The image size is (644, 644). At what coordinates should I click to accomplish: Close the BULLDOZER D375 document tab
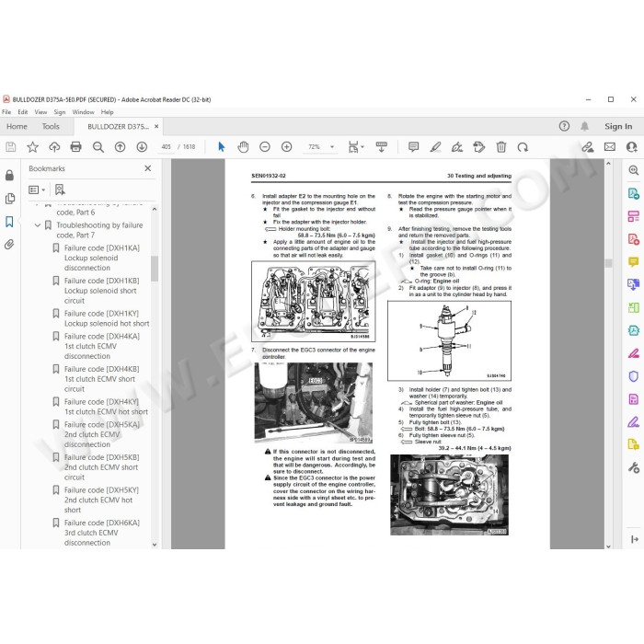(x=156, y=127)
